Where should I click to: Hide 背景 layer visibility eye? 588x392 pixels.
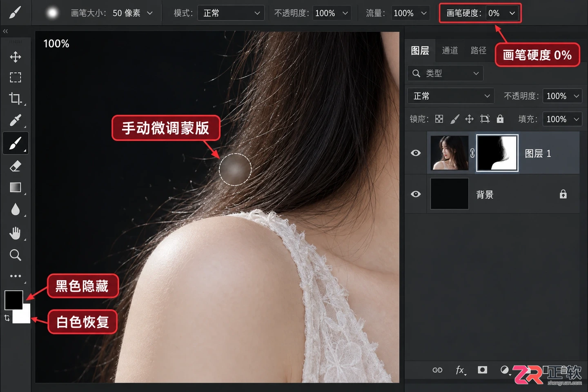click(416, 194)
